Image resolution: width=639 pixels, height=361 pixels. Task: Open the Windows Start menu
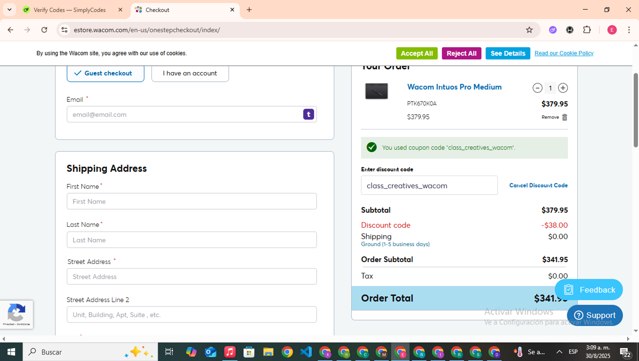(x=11, y=352)
